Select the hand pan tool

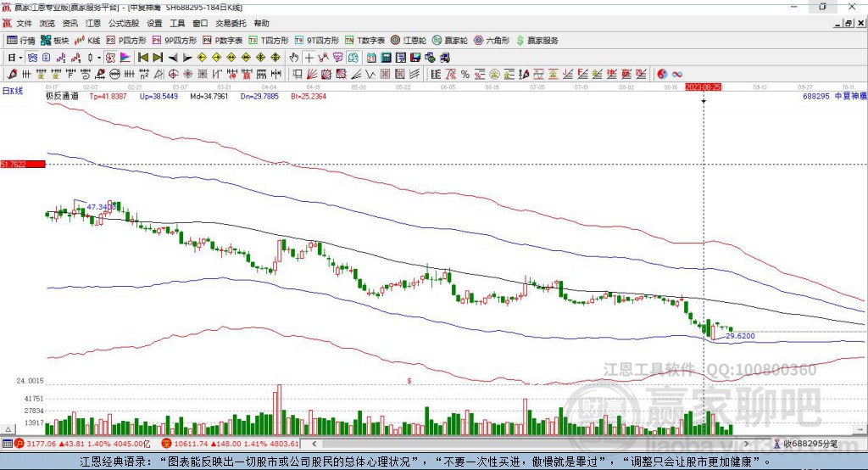click(294, 58)
